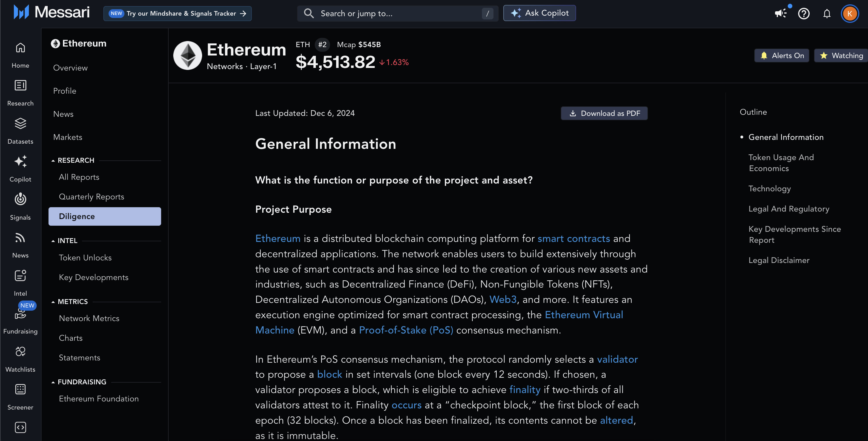Click the search magnifier icon
This screenshot has width=868, height=441.
[x=309, y=14]
